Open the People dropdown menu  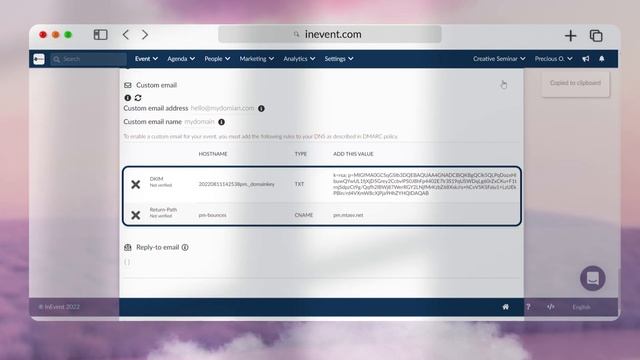(x=217, y=59)
